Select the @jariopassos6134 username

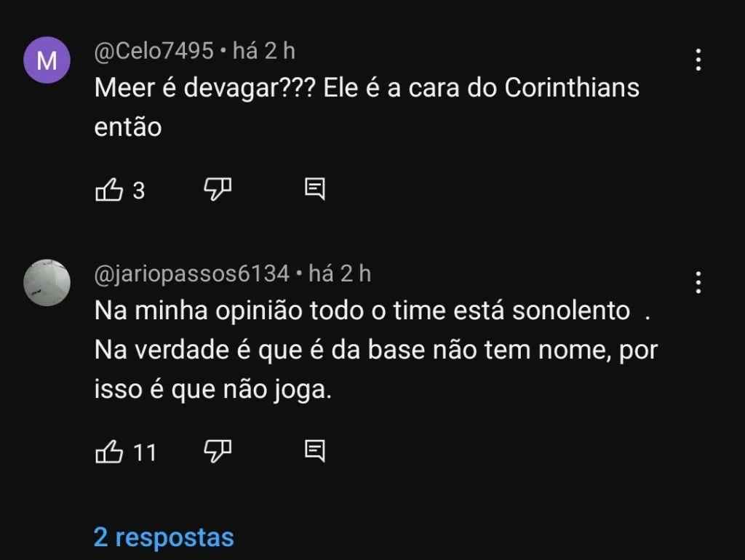[x=193, y=273]
